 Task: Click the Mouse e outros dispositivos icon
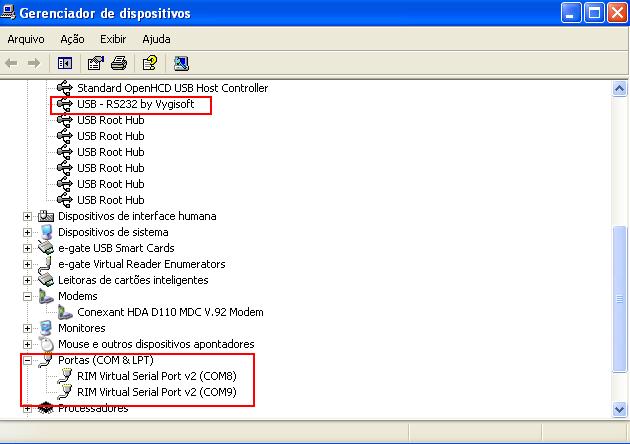pyautogui.click(x=47, y=344)
